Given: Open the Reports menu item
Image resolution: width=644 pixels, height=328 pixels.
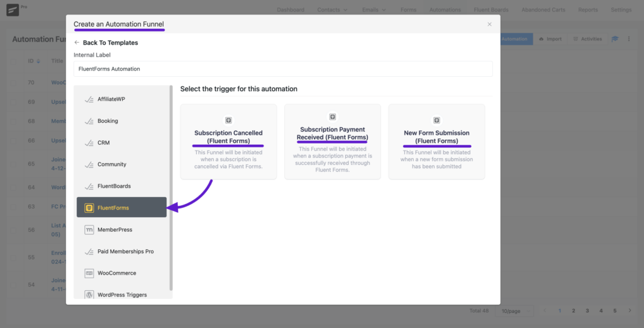Looking at the screenshot, I should click(x=588, y=10).
